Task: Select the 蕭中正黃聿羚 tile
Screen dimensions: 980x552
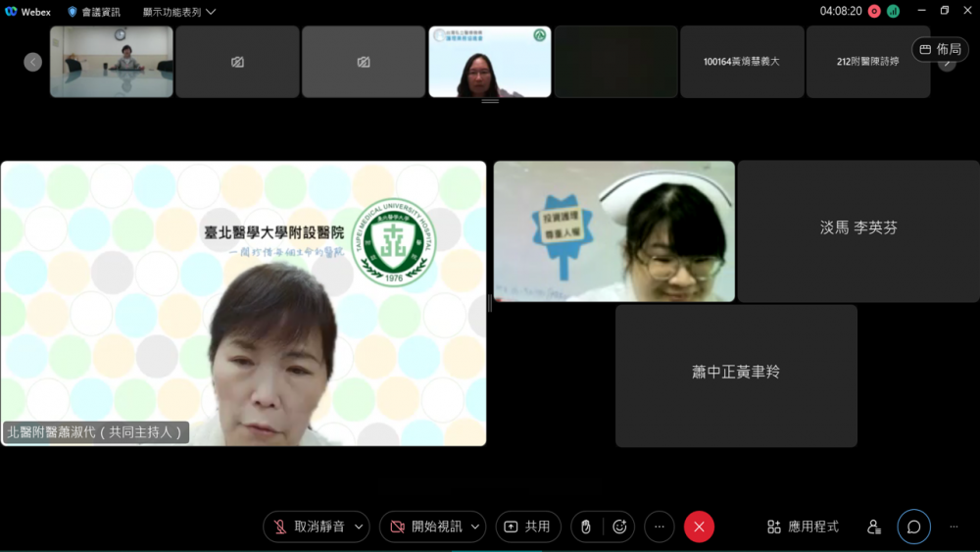Action: click(736, 376)
